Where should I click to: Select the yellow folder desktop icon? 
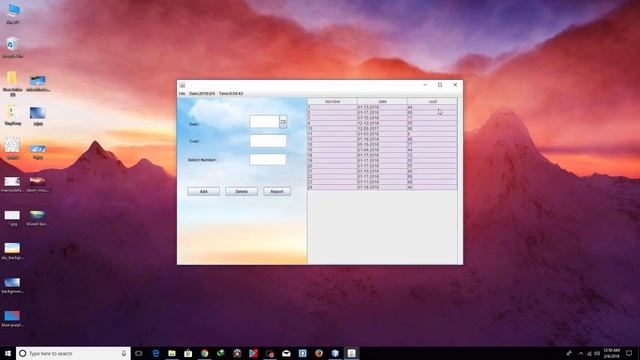pyautogui.click(x=12, y=83)
